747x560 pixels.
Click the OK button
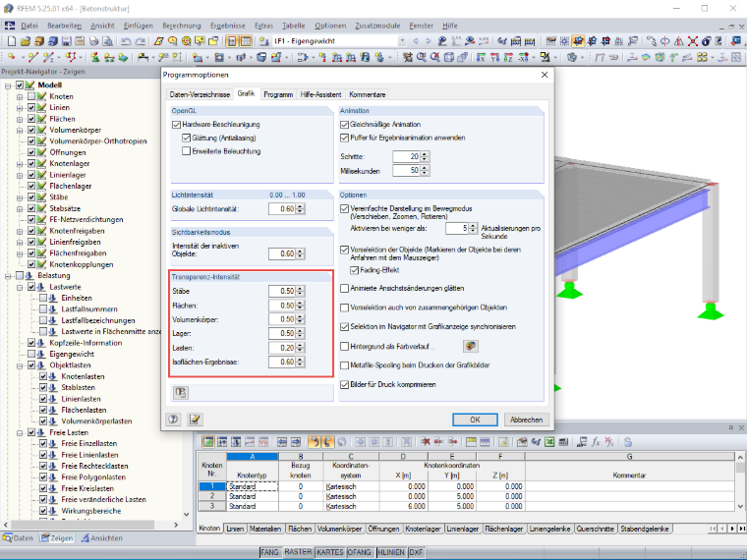click(x=475, y=420)
